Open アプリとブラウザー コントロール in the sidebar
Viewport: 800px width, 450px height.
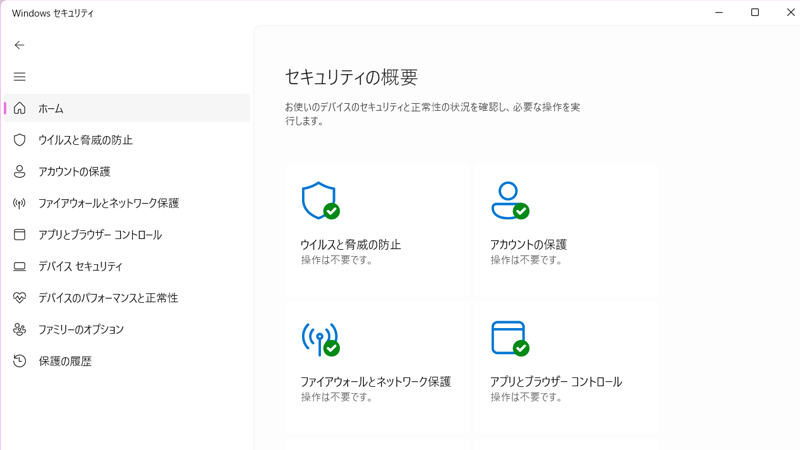(127, 235)
